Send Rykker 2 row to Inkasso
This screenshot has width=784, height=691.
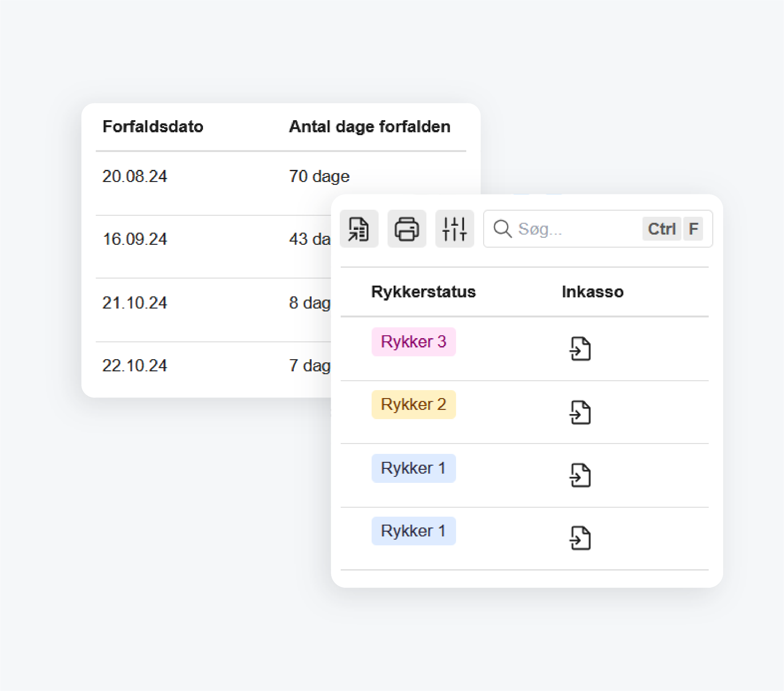(580, 412)
